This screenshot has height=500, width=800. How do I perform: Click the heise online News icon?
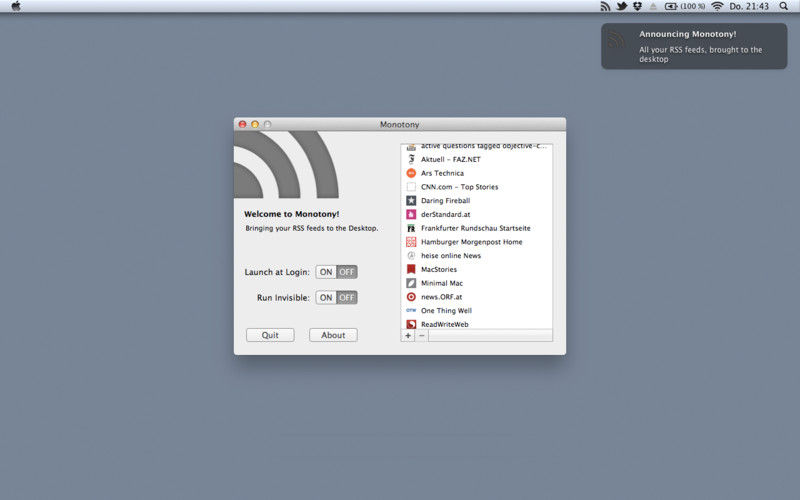411,256
